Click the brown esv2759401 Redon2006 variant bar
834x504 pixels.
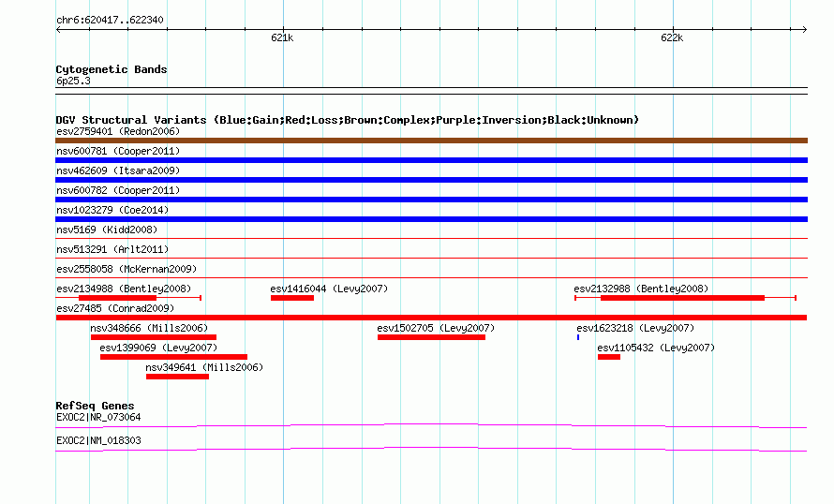click(431, 141)
